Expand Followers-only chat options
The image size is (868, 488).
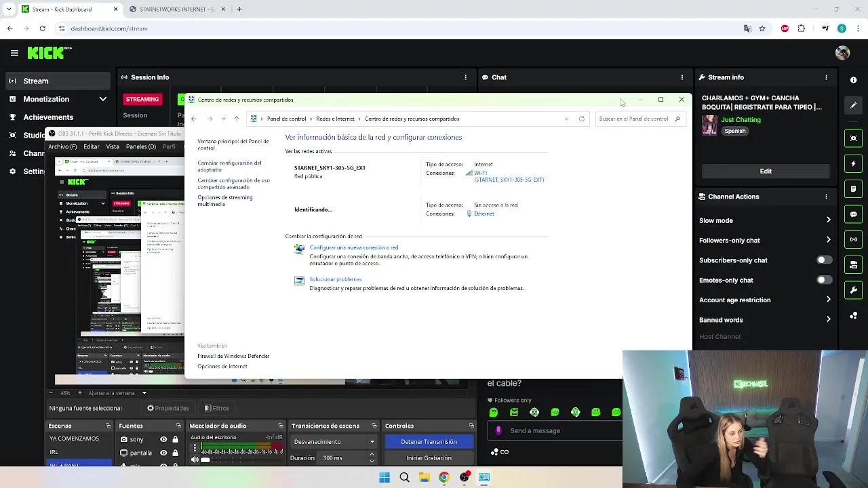click(x=828, y=240)
